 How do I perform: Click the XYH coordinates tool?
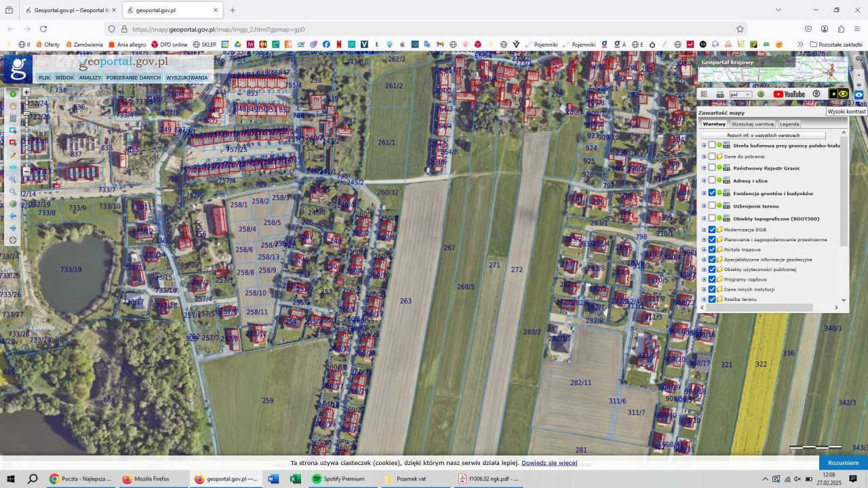13,167
